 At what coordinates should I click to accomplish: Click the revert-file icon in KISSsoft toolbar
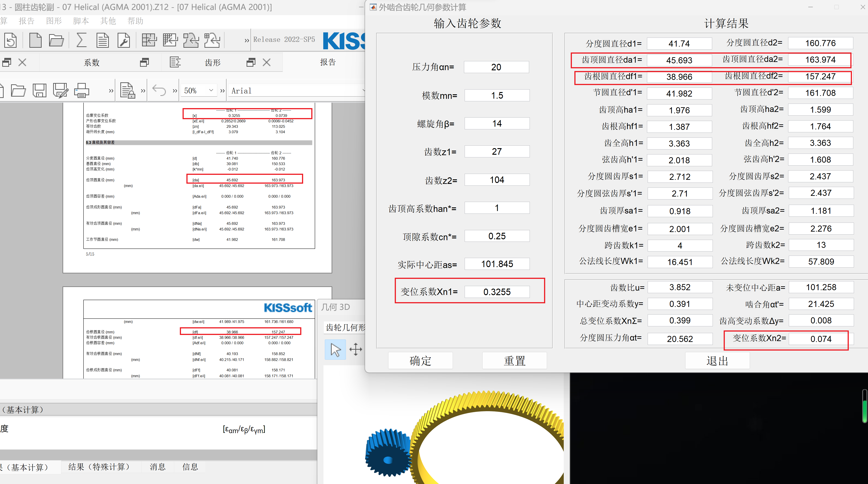(x=11, y=40)
